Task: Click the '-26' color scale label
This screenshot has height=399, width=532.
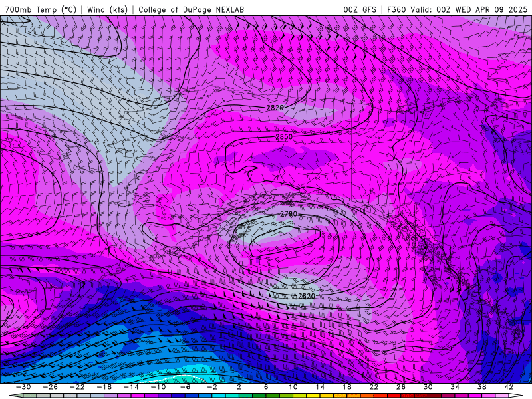Action: tap(51, 387)
